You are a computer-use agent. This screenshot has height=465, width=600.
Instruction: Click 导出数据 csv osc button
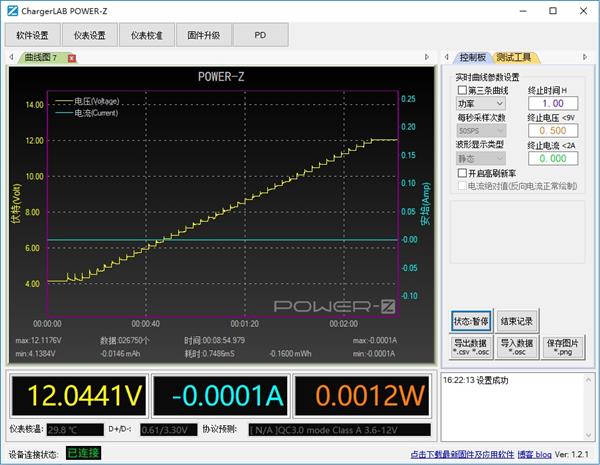[x=471, y=347]
